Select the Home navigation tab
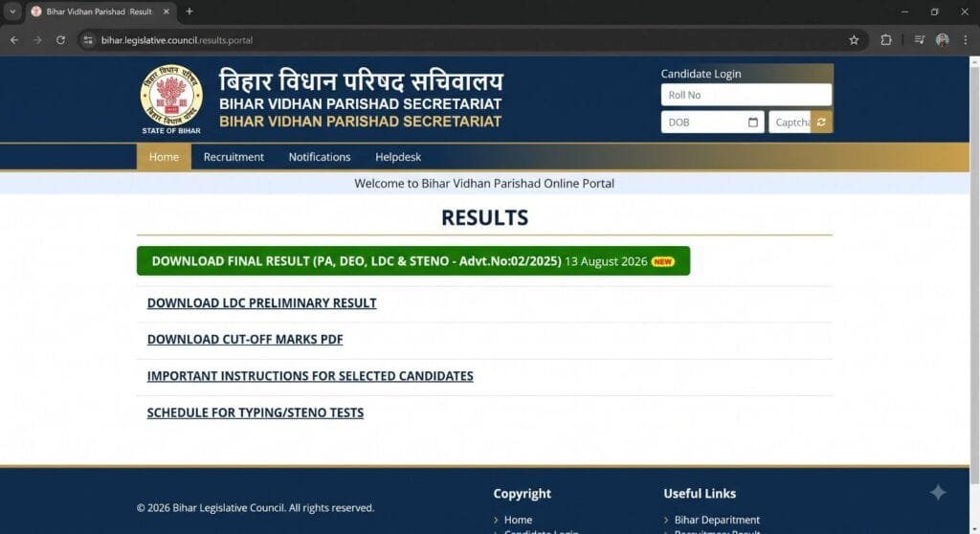Image resolution: width=980 pixels, height=534 pixels. [164, 157]
